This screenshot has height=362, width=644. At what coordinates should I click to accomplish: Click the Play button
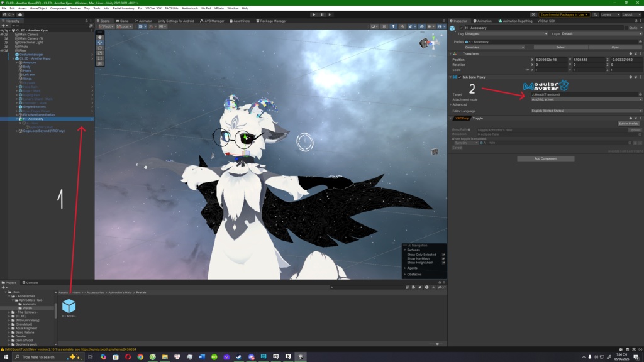pos(314,14)
